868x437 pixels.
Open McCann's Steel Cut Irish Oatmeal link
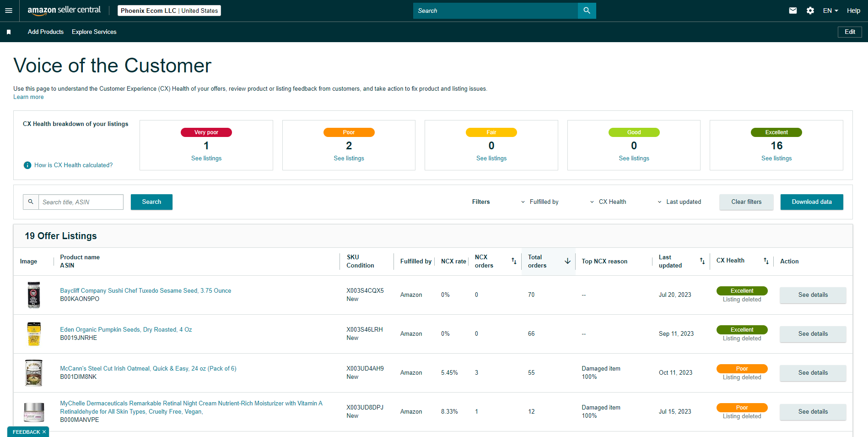(x=148, y=369)
